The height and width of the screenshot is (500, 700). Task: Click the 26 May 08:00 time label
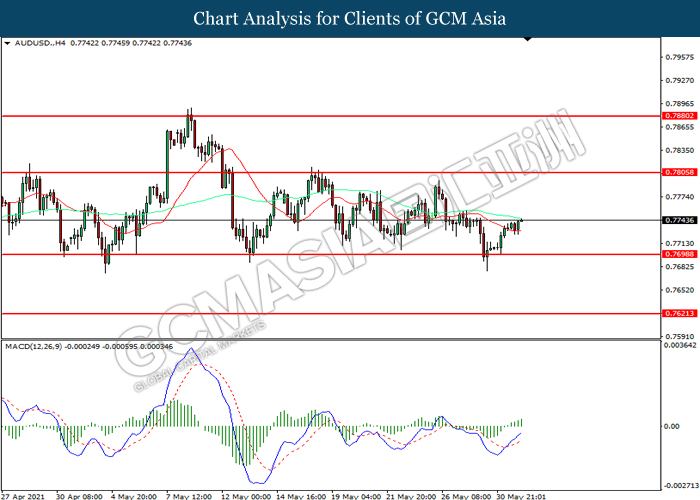tap(466, 496)
